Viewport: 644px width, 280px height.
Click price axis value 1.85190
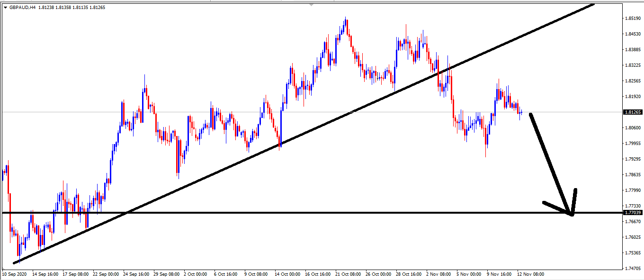(633, 18)
